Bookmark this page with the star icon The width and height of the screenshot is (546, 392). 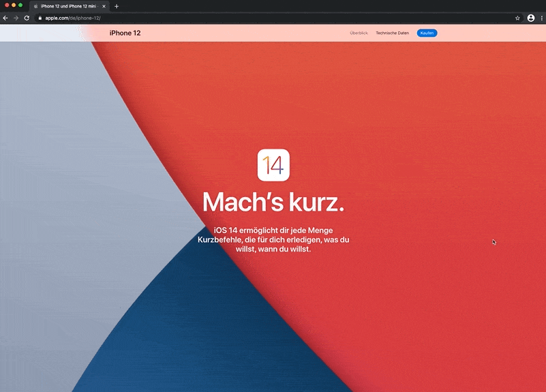pyautogui.click(x=517, y=18)
